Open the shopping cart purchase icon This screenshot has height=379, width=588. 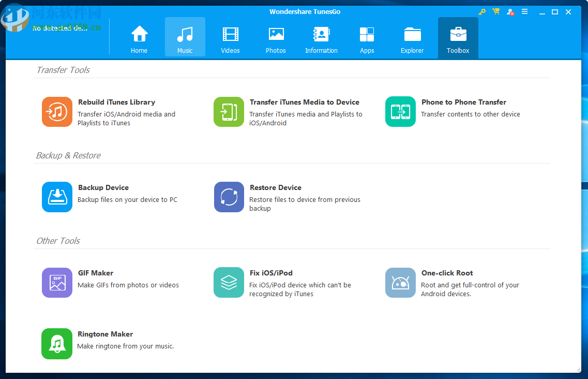[496, 12]
